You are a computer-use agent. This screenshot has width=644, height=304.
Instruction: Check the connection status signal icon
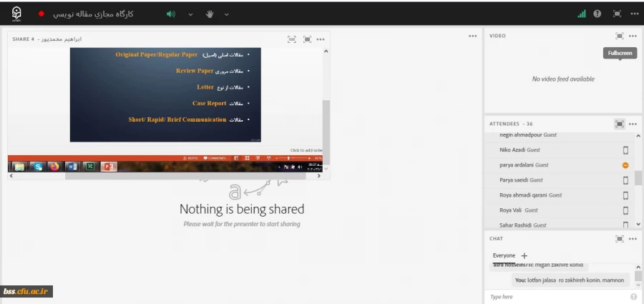(581, 14)
